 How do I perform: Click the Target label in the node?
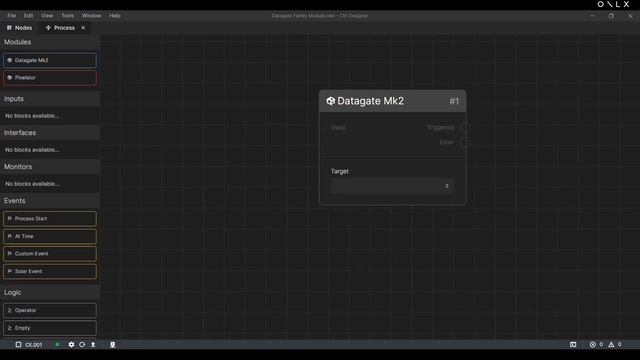[340, 171]
